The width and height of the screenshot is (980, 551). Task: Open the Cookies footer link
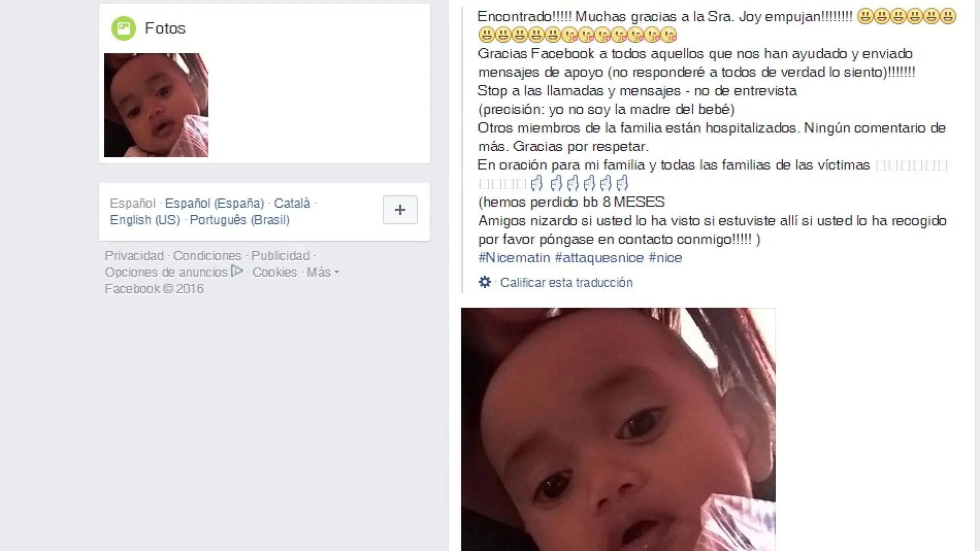[275, 272]
